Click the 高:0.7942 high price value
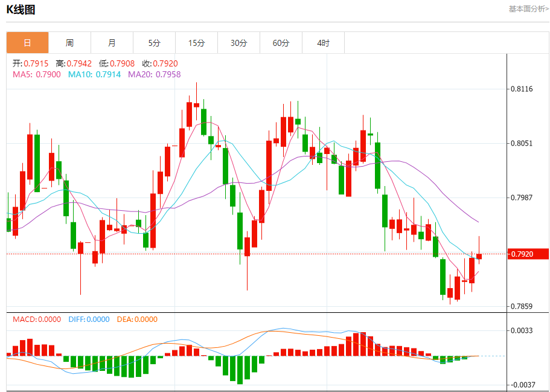Image resolution: width=550 pixels, height=392 pixels. (73, 63)
